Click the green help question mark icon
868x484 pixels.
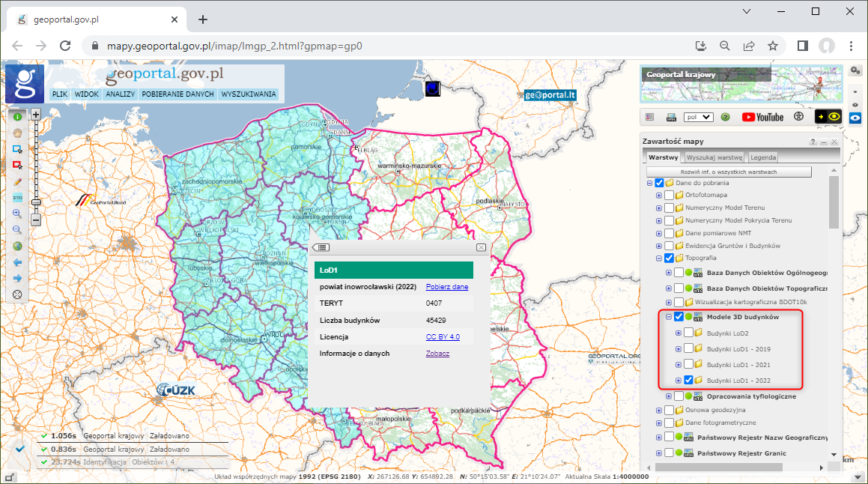[x=725, y=117]
